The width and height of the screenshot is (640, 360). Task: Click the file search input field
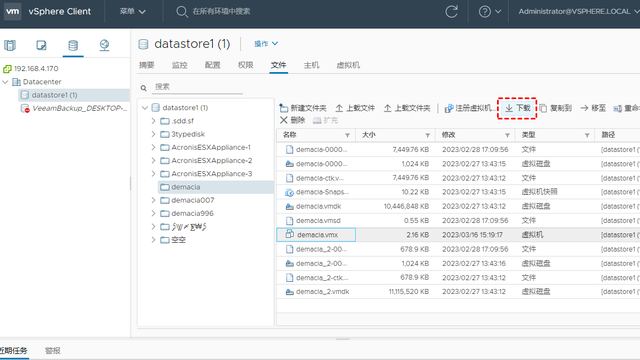click(198, 87)
